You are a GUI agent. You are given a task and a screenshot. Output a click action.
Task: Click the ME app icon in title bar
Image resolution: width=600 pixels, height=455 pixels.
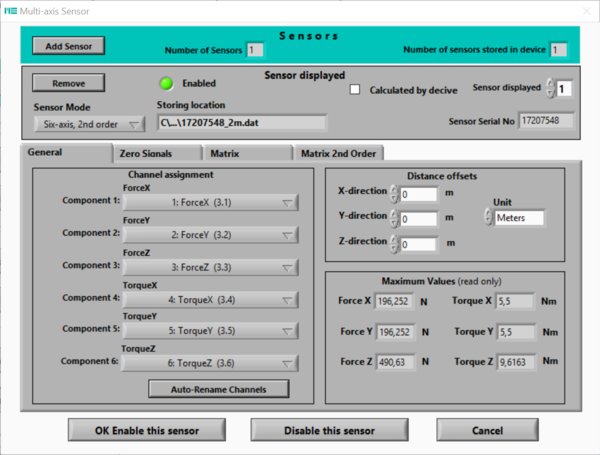click(12, 9)
